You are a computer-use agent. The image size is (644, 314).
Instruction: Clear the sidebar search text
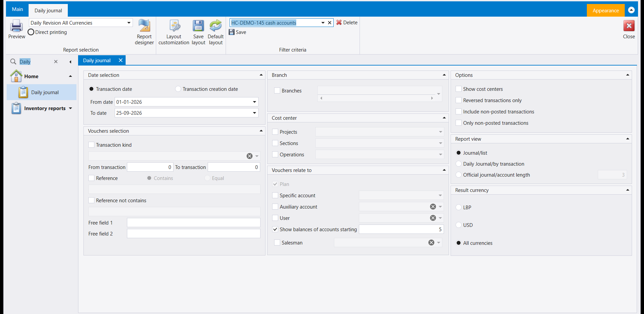click(x=56, y=62)
